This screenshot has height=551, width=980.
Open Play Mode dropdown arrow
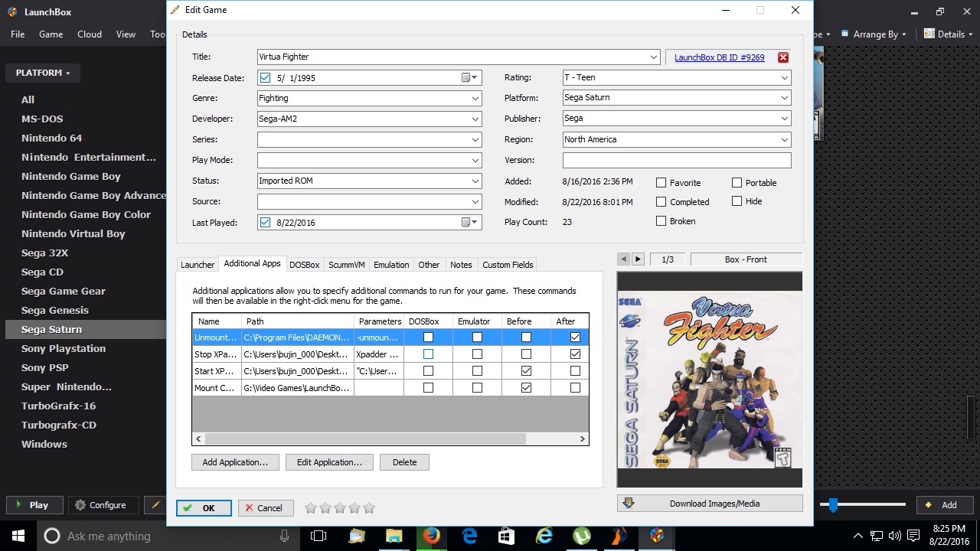coord(475,160)
